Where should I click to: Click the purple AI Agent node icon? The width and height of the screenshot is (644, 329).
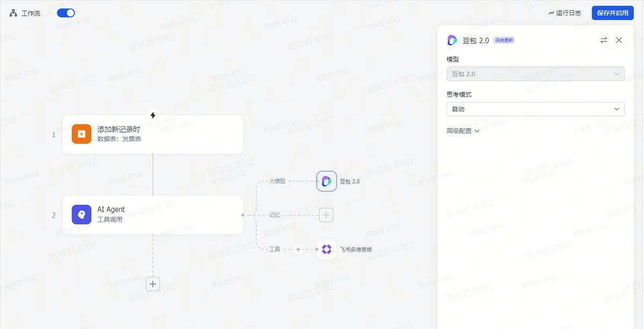tap(82, 215)
